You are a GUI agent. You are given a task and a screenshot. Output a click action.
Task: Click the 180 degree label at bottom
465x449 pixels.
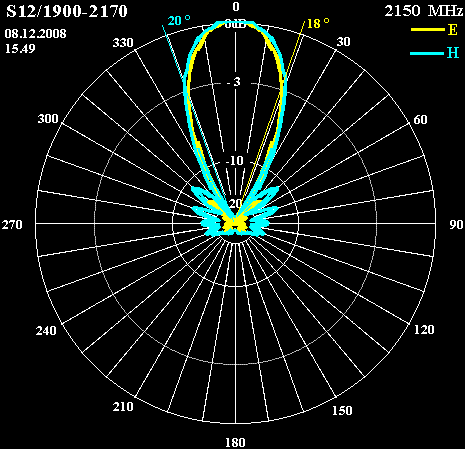(x=235, y=443)
